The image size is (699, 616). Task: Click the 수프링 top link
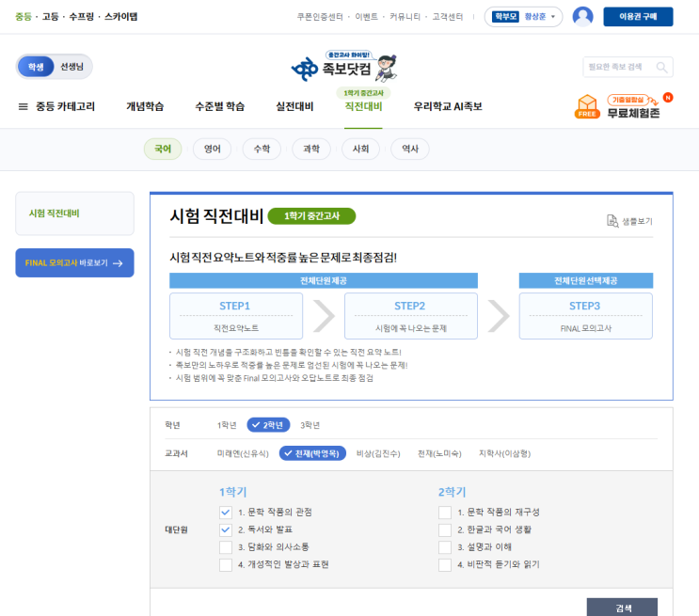81,17
